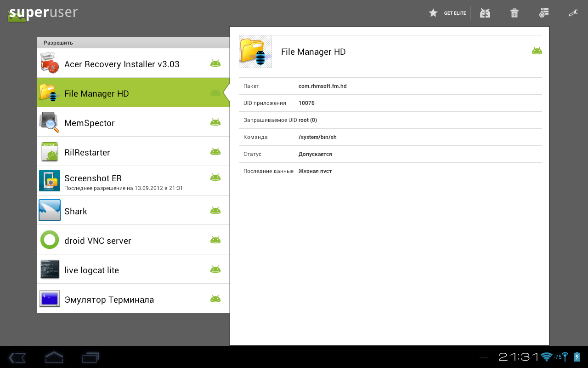Tap the Screenshot ER camera icon
Screen dimensions: 588x368
(50, 181)
